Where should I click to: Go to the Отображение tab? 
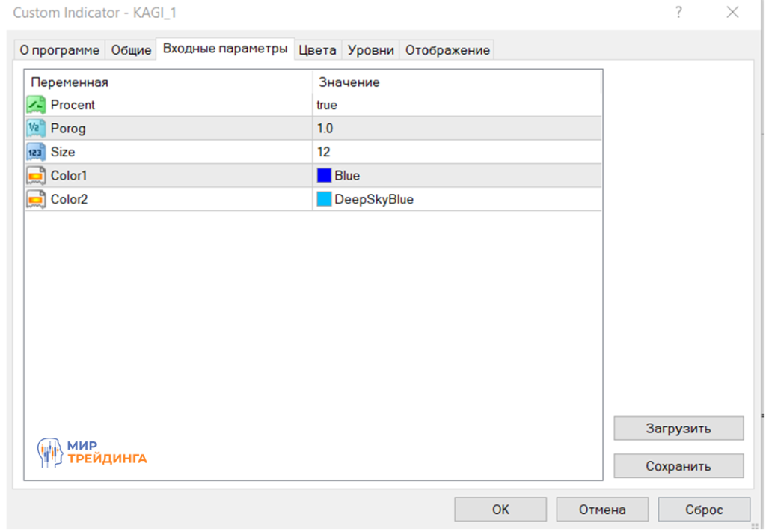447,50
